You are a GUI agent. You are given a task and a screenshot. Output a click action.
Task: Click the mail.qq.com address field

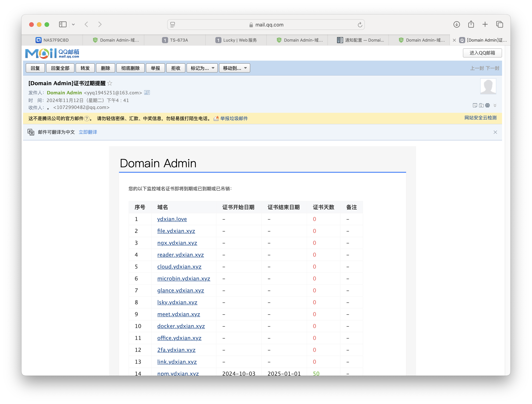click(x=266, y=25)
